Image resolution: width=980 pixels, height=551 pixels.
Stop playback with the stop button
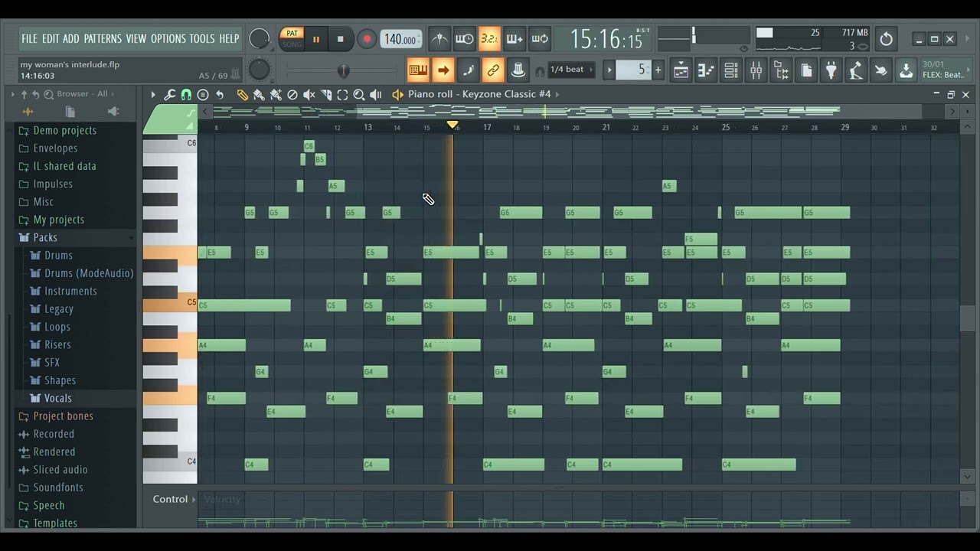pyautogui.click(x=341, y=39)
